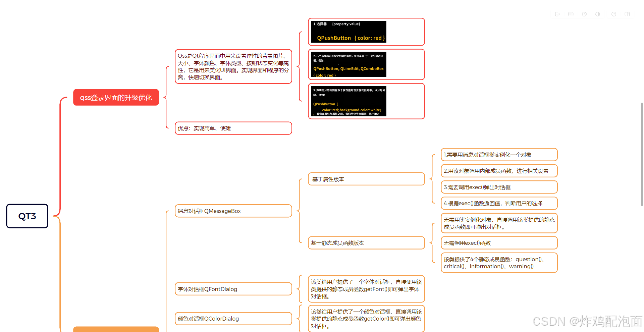Screen dimensions: 644x332
Task: Select the 字体对话框QFontDialog node
Action: click(x=233, y=289)
